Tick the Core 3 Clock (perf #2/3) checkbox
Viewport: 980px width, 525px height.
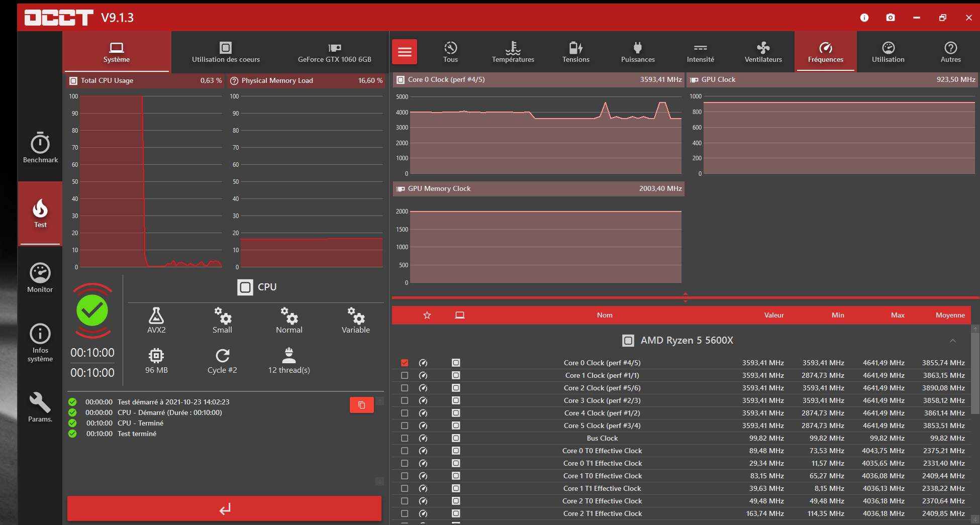pos(405,400)
